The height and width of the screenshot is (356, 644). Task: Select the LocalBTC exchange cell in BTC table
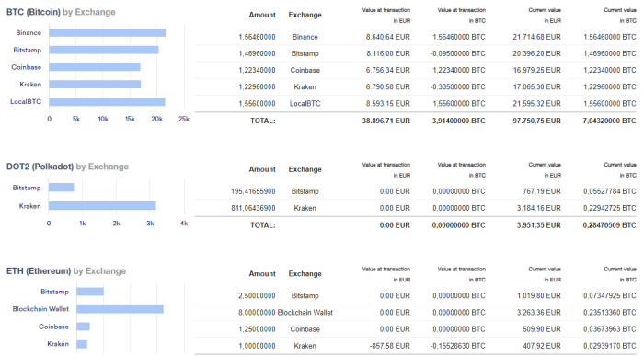[305, 103]
